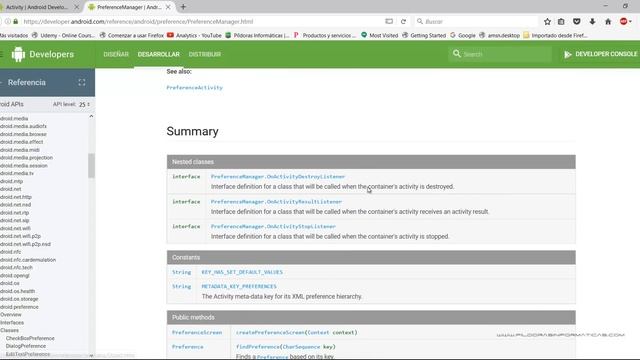The height and width of the screenshot is (360, 640).
Task: Toggle reader view icon in address bar
Action: [389, 21]
